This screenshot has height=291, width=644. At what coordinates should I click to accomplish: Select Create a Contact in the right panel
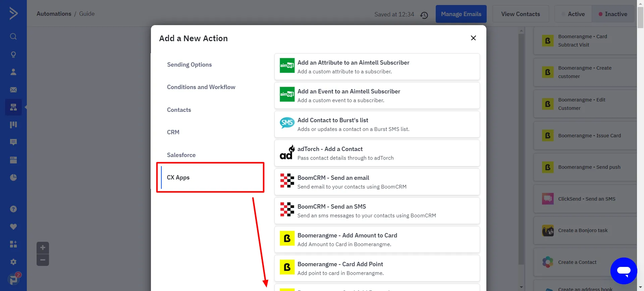[585, 262]
